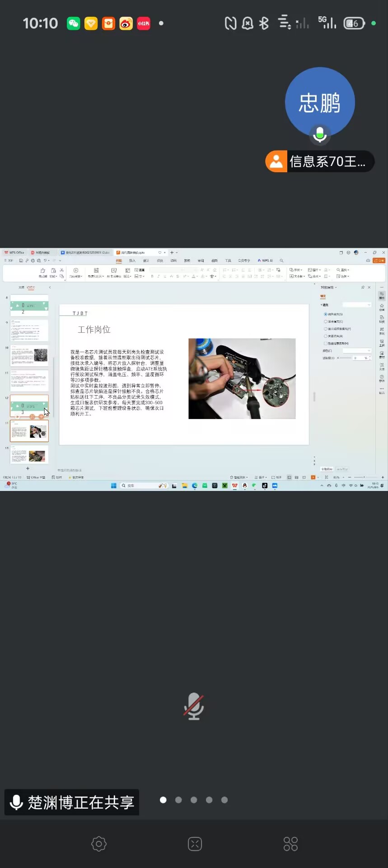Tap the muted microphone icon
Image resolution: width=388 pixels, height=868 pixels.
194,706
